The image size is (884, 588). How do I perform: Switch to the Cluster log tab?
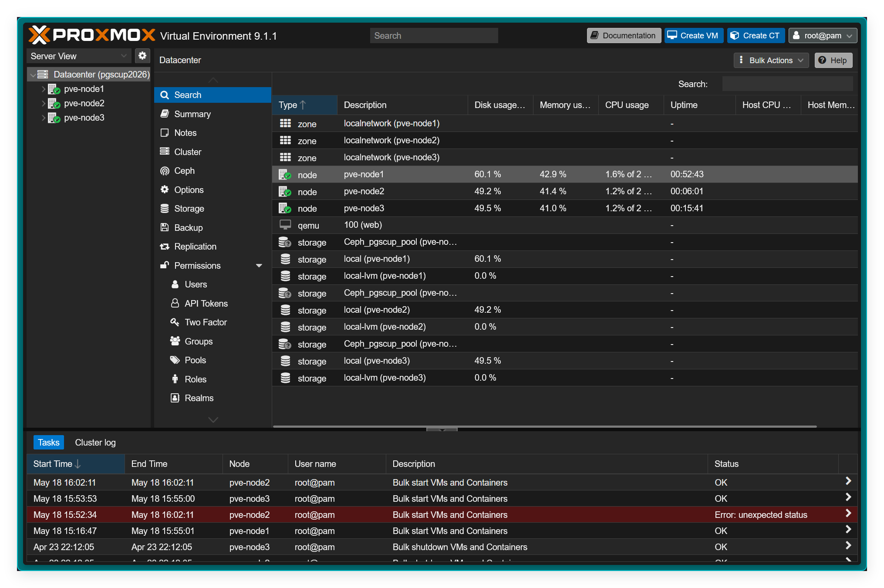(x=95, y=443)
